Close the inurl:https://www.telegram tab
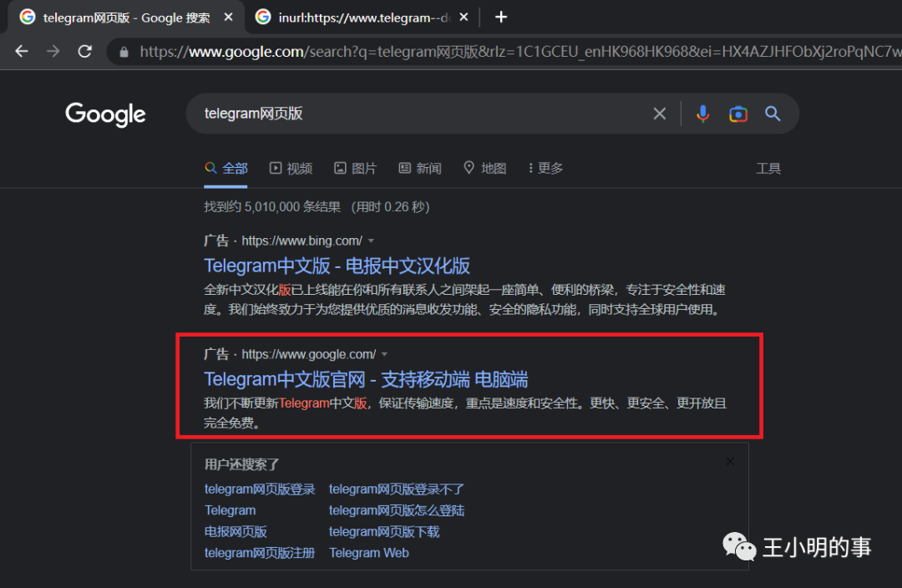 tap(464, 18)
